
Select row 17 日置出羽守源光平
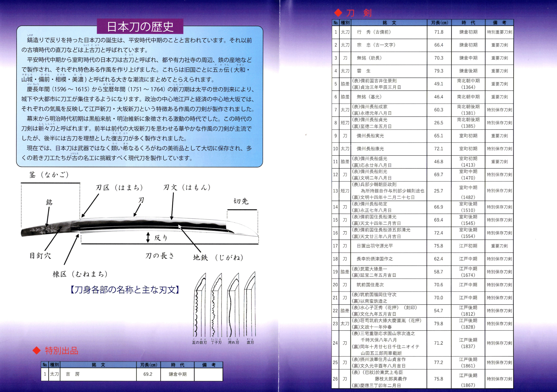[375, 246]
